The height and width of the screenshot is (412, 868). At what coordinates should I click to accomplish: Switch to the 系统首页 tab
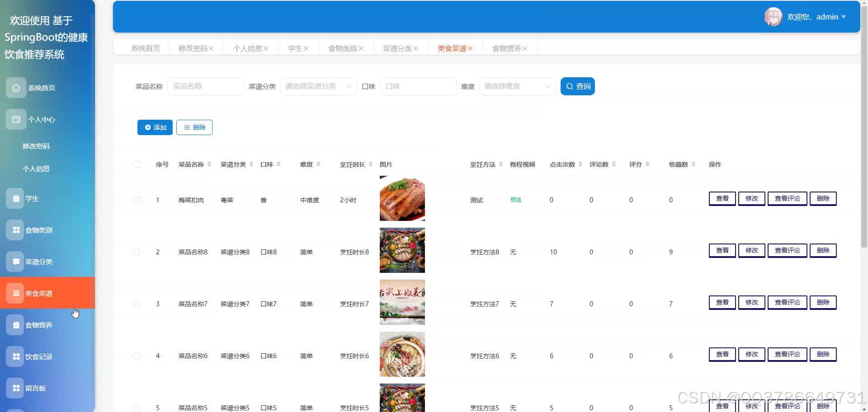pos(146,48)
